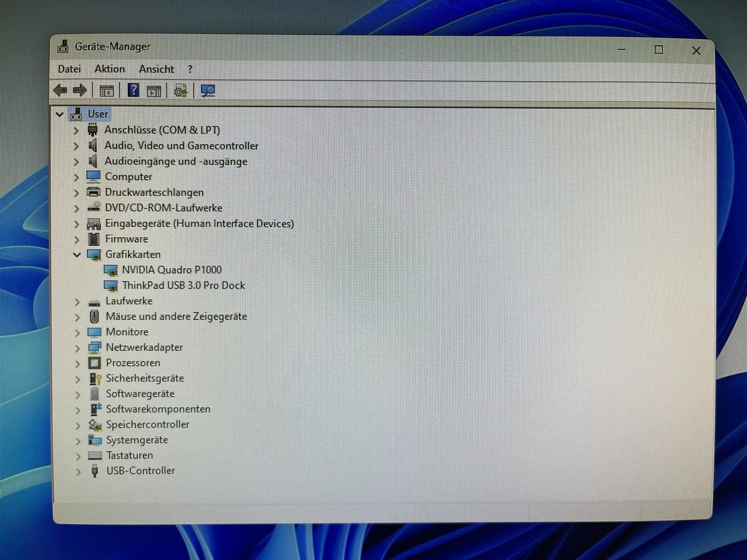
Task: Click the Eingabegeräte HID icon
Action: tap(94, 224)
